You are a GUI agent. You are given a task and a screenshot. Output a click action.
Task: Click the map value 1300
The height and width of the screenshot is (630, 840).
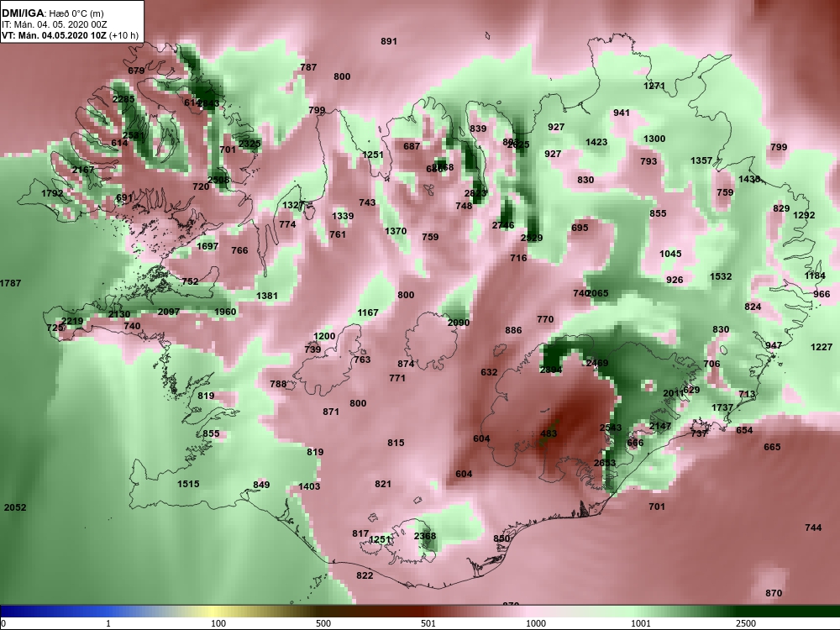pos(654,139)
